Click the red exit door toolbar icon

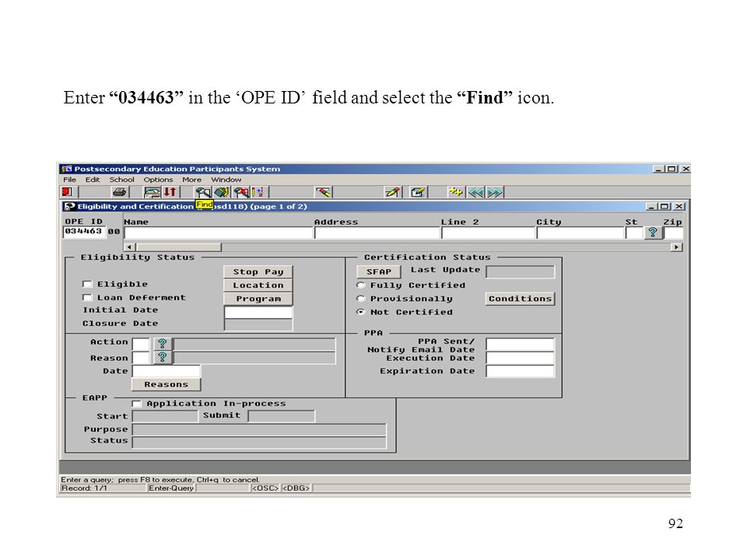pyautogui.click(x=67, y=192)
